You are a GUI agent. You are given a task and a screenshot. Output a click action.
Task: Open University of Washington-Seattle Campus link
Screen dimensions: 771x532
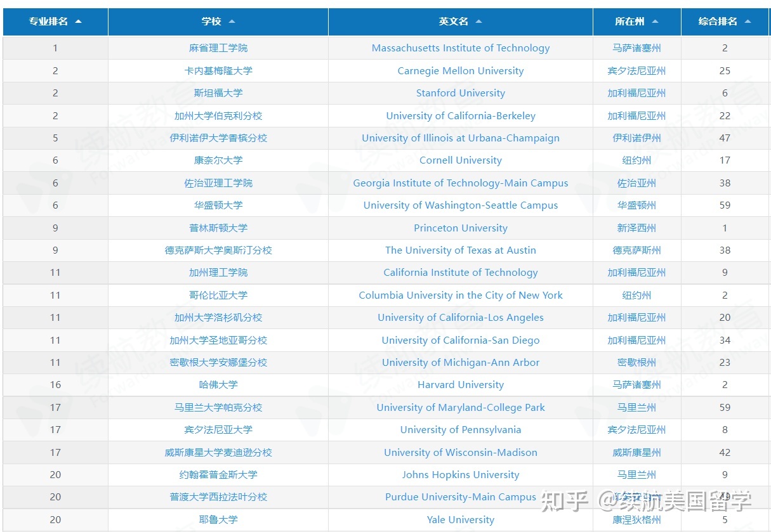461,205
